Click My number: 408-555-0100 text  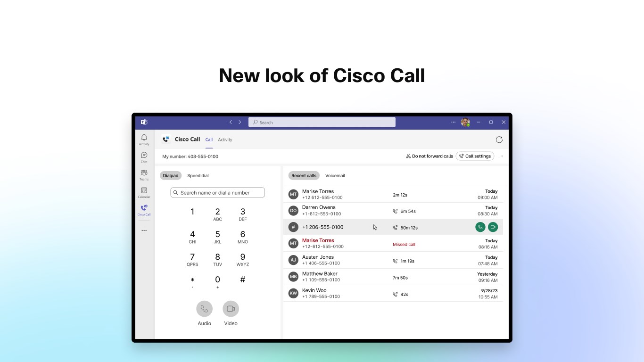190,156
